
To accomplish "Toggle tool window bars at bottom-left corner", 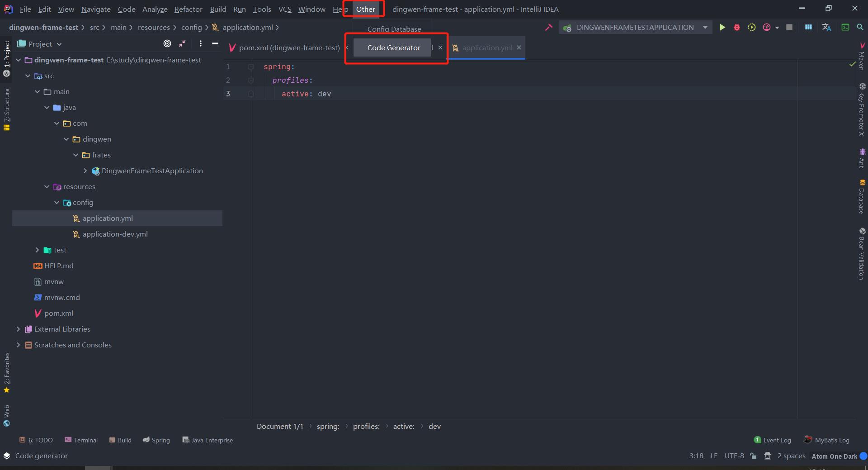I will (7, 456).
